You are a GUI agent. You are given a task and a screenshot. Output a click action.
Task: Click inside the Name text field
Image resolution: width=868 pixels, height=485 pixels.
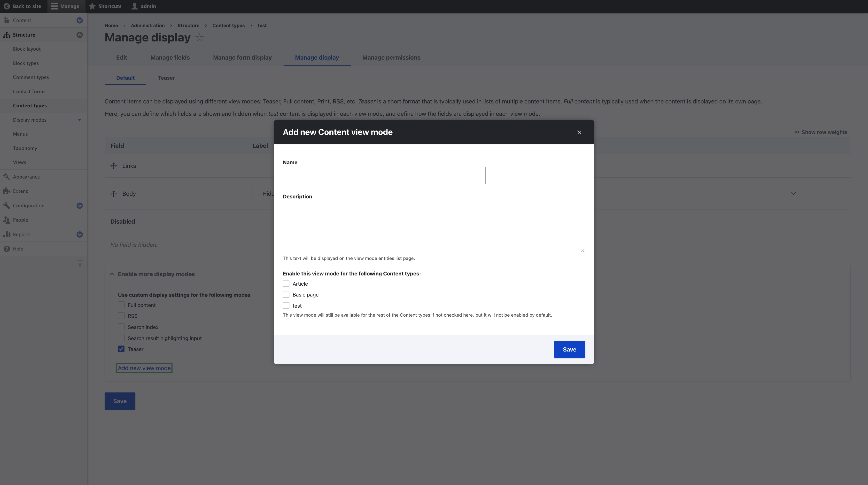pos(383,175)
